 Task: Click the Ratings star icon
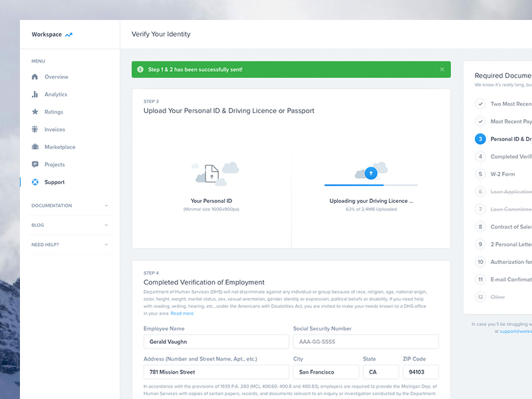pos(35,112)
